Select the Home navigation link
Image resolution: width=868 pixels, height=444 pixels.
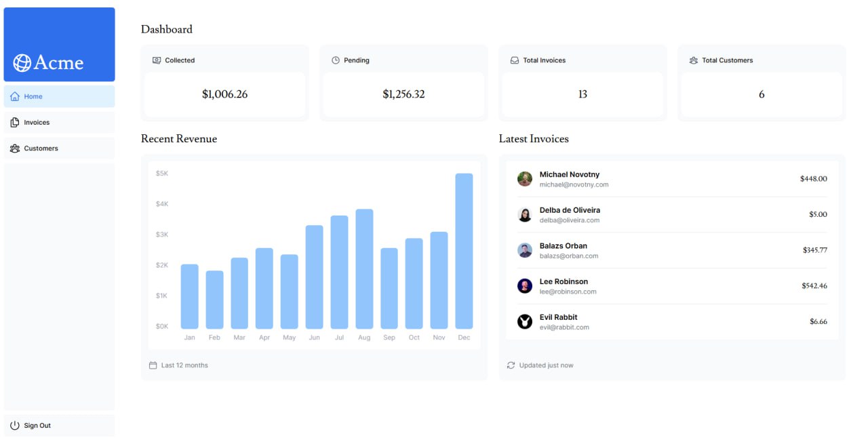pyautogui.click(x=60, y=96)
